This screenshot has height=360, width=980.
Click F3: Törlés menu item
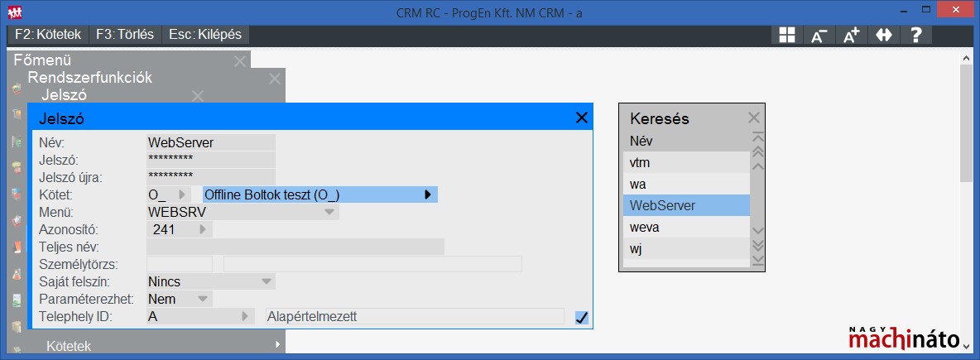pyautogui.click(x=124, y=35)
